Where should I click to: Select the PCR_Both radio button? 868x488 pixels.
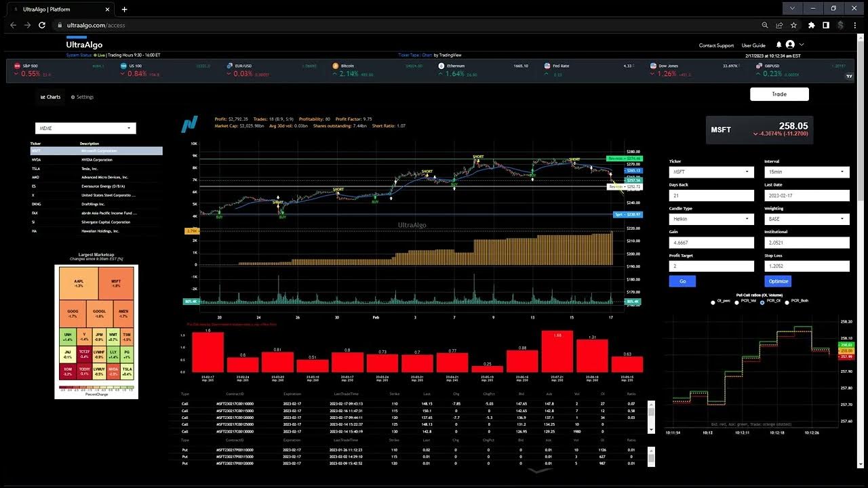point(787,302)
